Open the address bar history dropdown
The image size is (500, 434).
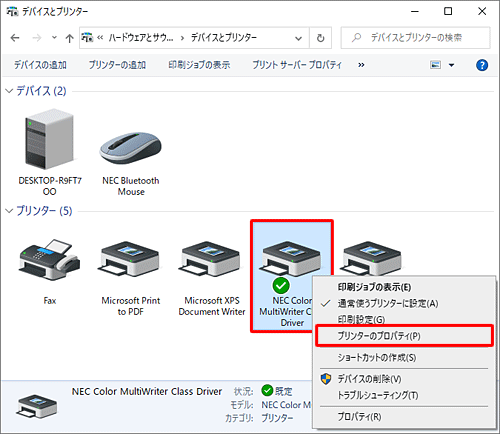point(298,38)
